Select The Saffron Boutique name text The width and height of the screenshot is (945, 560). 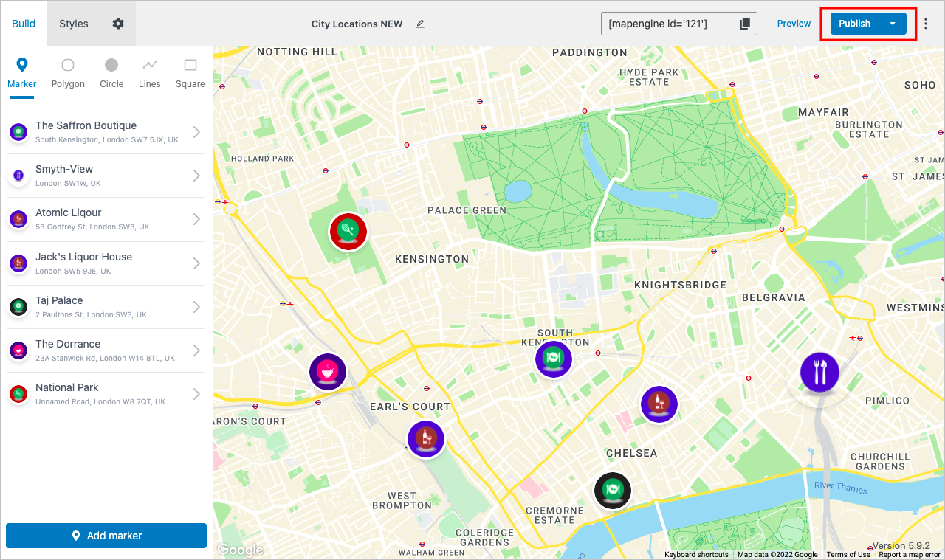pyautogui.click(x=86, y=125)
